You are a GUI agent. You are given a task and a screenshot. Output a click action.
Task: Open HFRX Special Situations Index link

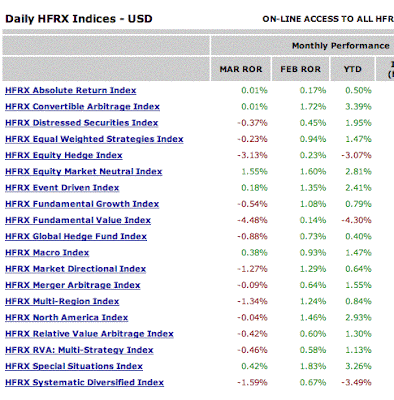pyautogui.click(x=74, y=366)
